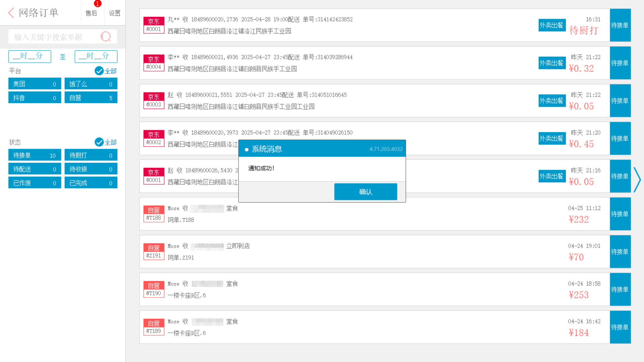Click 外卖出餐 tag on the first order

tap(551, 25)
